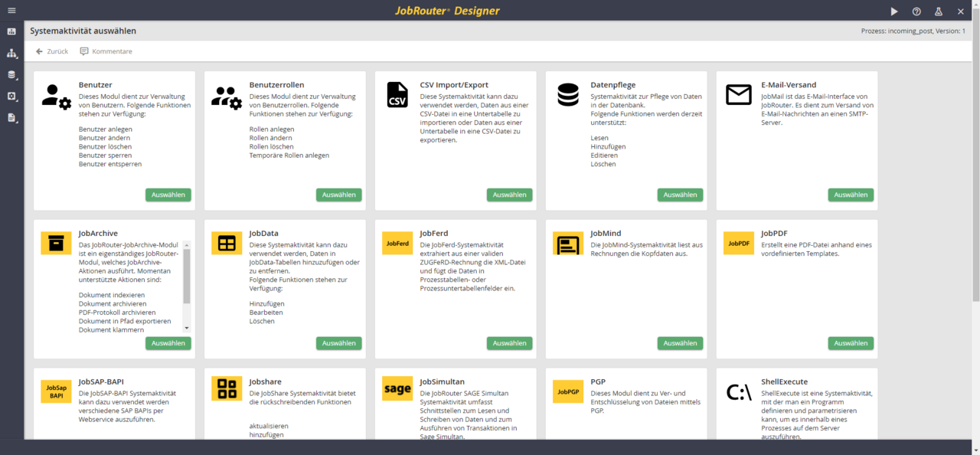Choose Auswählen on the Datenpflege card

click(680, 195)
